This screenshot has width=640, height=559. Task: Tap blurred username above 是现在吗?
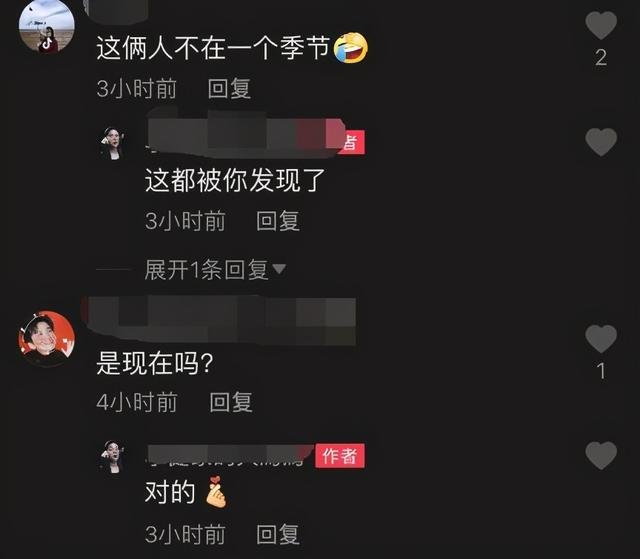[220, 321]
